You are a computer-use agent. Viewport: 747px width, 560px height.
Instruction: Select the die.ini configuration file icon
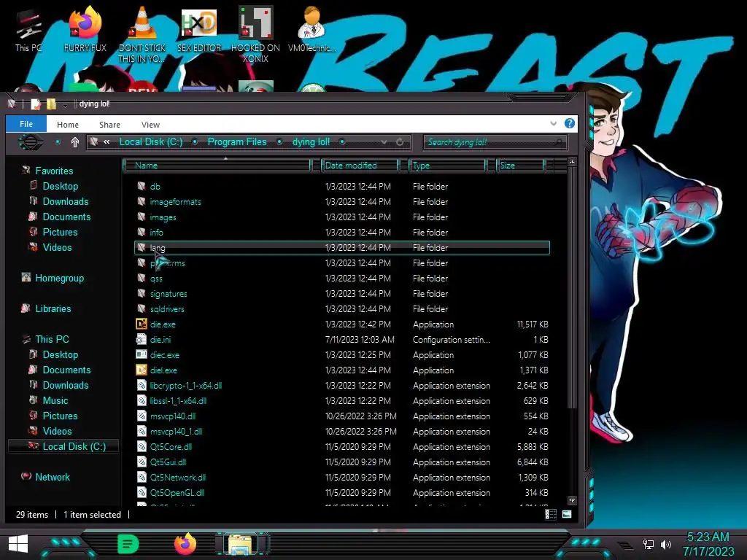(x=142, y=340)
